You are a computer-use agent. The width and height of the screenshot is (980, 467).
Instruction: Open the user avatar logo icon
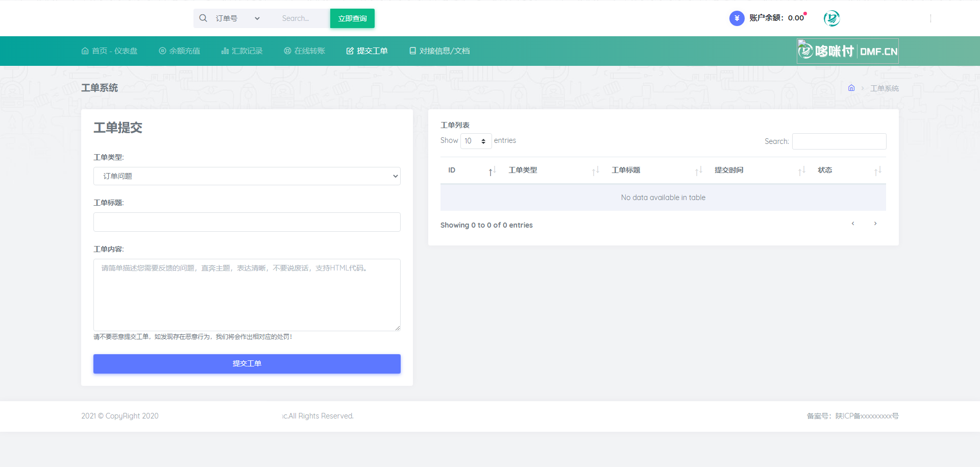[831, 18]
